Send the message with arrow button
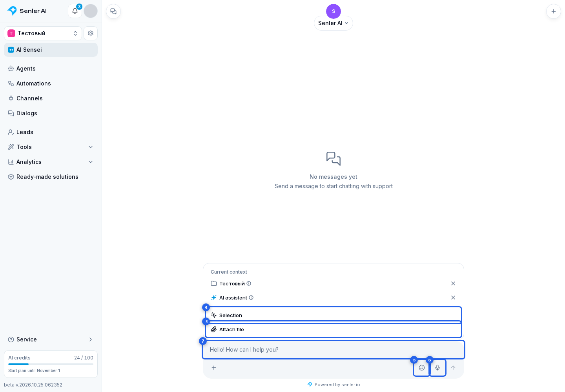Viewport: 565px width, 392px height. pyautogui.click(x=453, y=368)
